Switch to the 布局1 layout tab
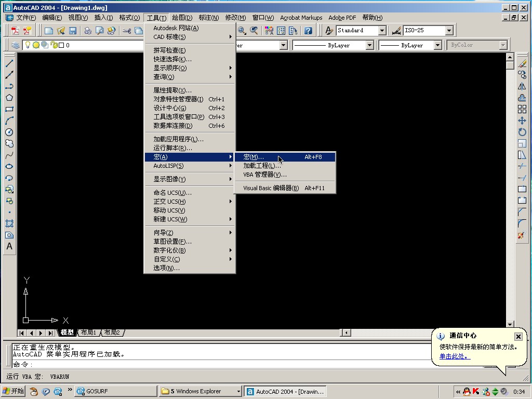This screenshot has height=399, width=532. tap(88, 332)
